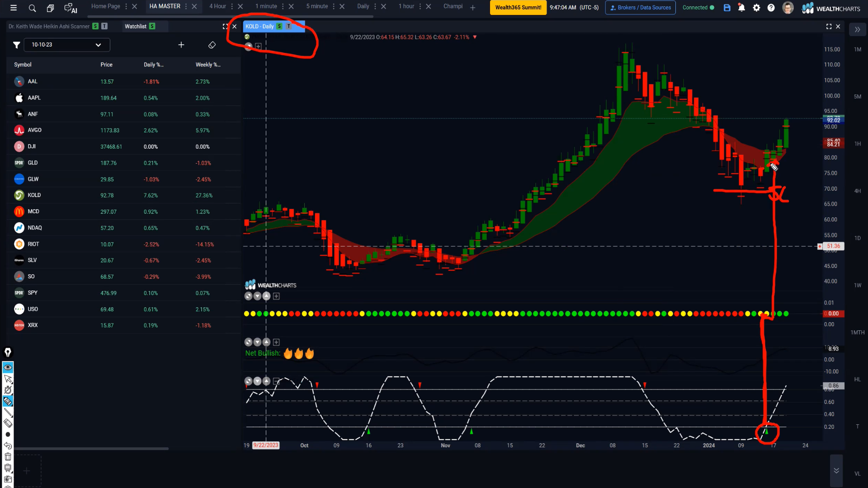The height and width of the screenshot is (488, 868).
Task: Clear watchlist with eraser icon
Action: click(212, 45)
